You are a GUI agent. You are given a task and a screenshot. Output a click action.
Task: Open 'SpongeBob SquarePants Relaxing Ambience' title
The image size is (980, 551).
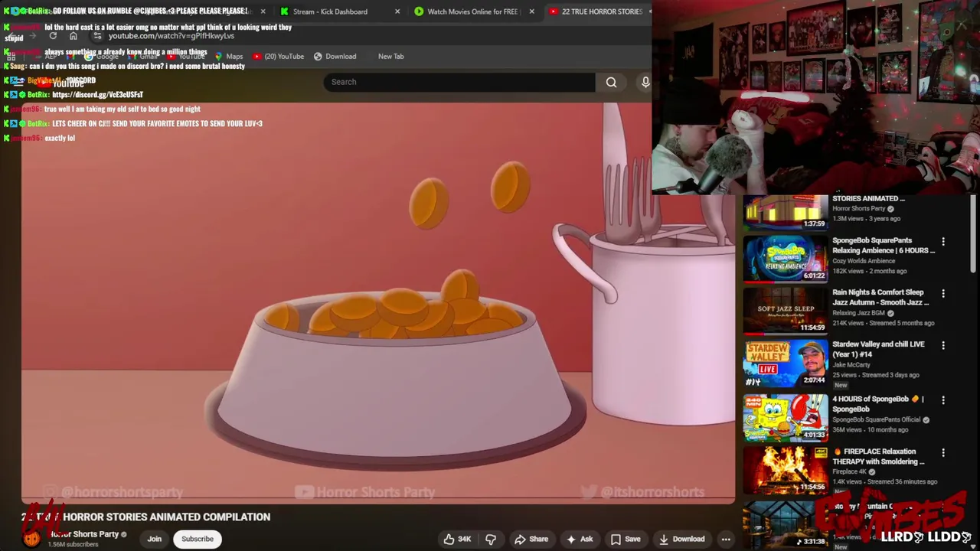pyautogui.click(x=884, y=245)
